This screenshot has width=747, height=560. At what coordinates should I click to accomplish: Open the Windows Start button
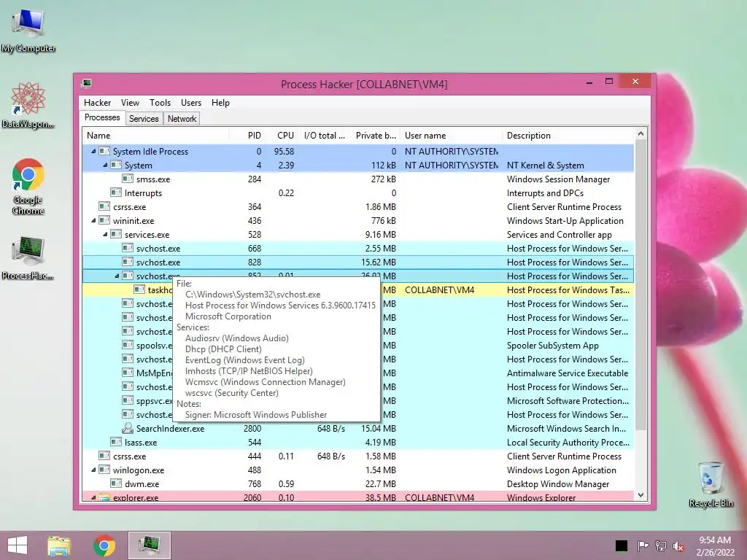18,545
